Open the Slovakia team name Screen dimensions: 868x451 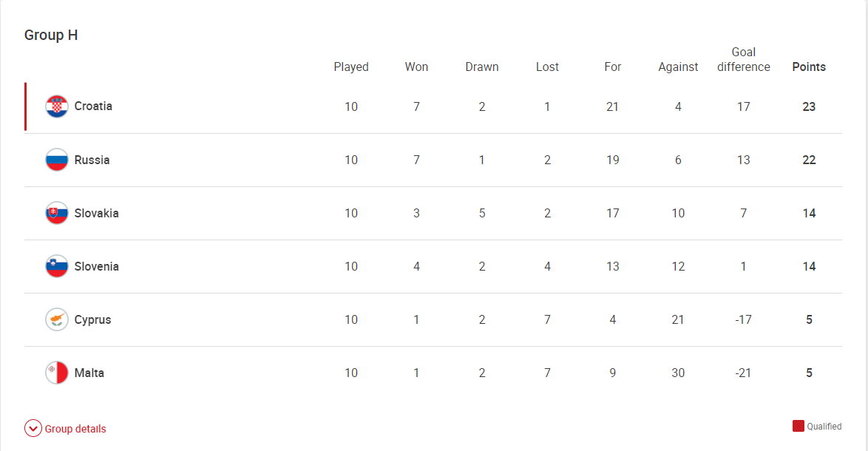96,213
